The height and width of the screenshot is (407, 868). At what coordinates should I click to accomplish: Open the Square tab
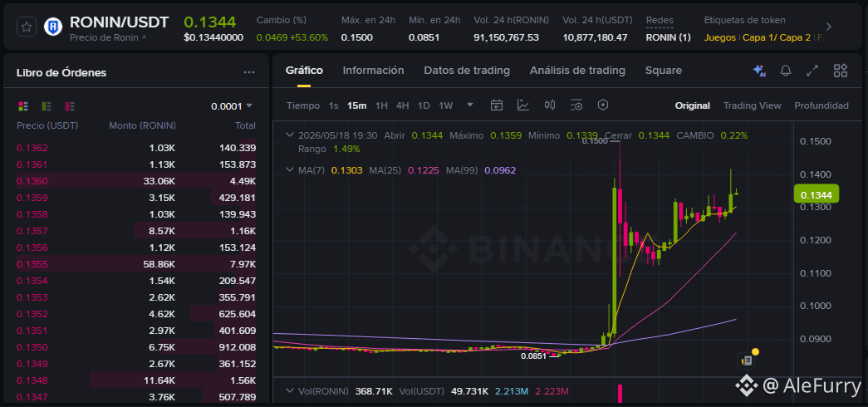[x=663, y=71]
